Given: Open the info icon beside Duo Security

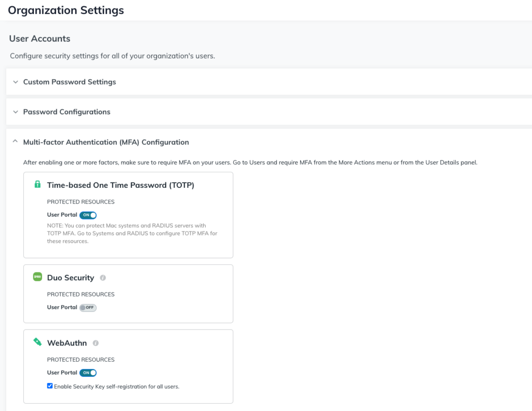Looking at the screenshot, I should pyautogui.click(x=103, y=278).
